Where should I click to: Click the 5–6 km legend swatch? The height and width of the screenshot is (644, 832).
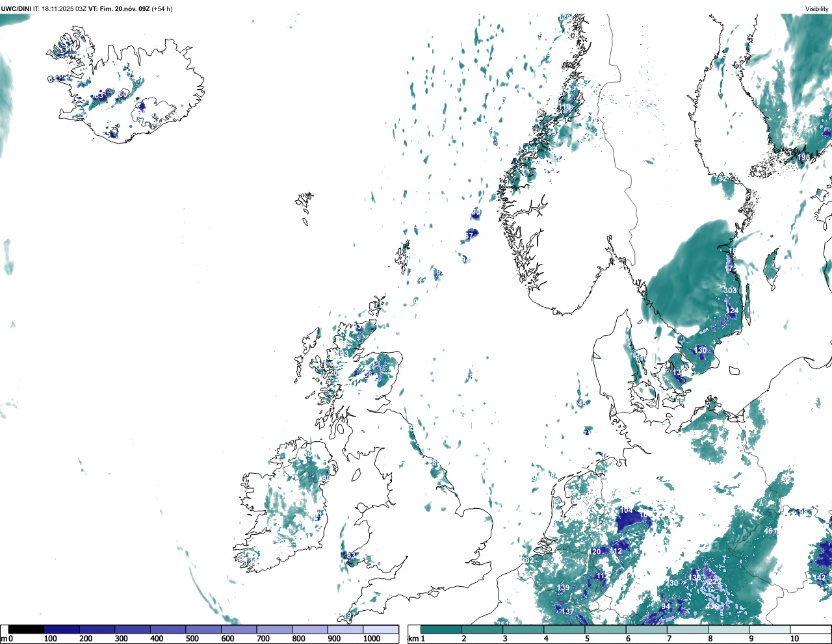[605, 629]
